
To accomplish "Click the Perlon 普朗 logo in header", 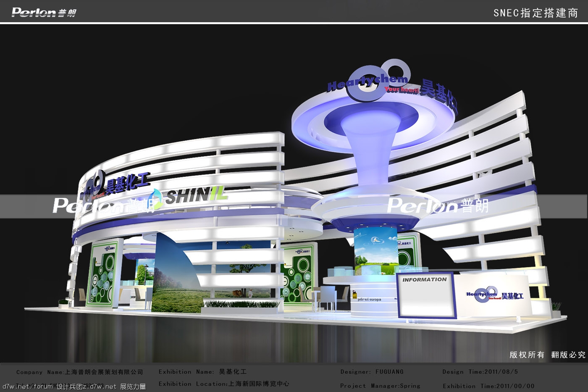I will tap(44, 12).
